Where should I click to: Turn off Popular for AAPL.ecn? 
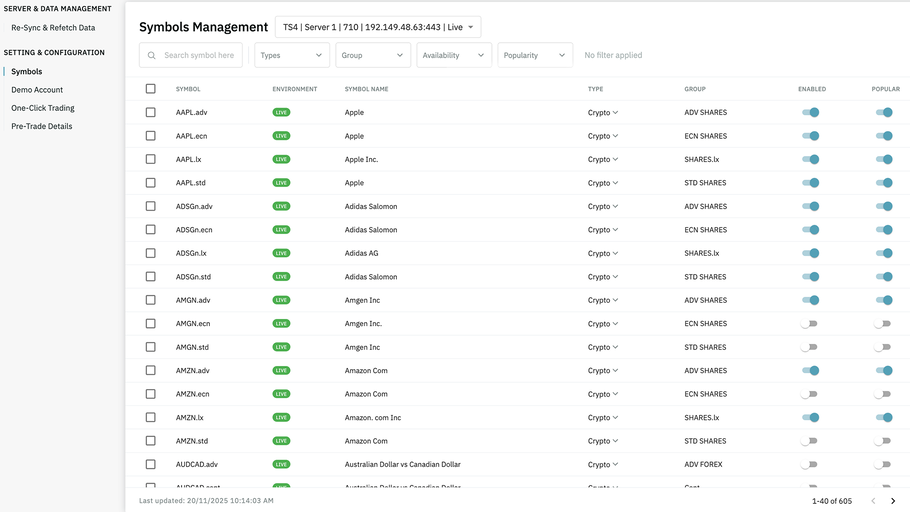pos(884,136)
